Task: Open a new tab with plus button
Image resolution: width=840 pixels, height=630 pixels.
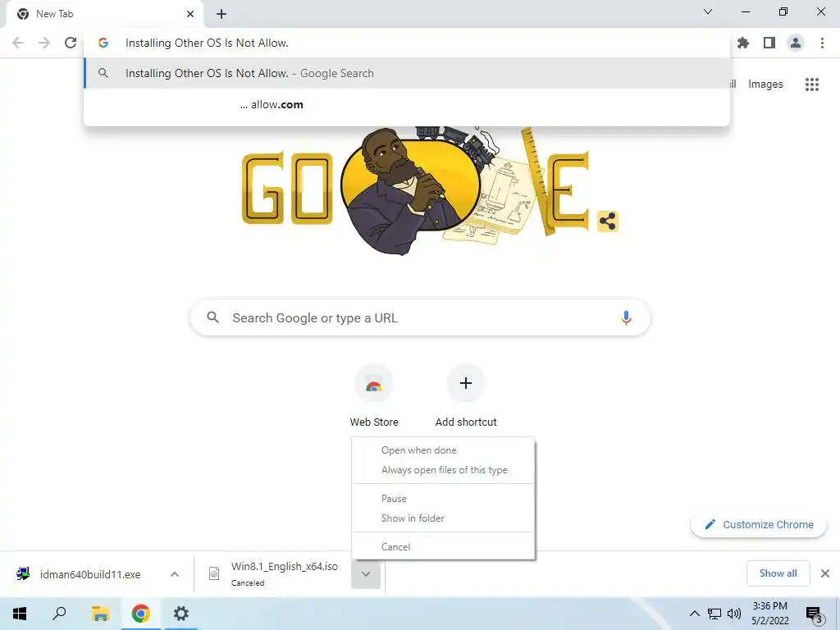Action: pos(221,14)
